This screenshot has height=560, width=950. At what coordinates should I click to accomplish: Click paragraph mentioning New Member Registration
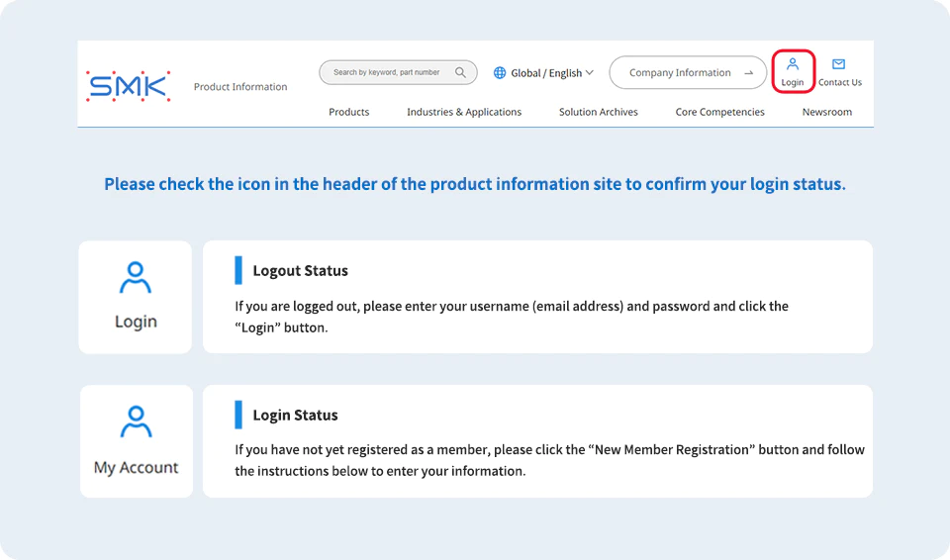pos(549,460)
